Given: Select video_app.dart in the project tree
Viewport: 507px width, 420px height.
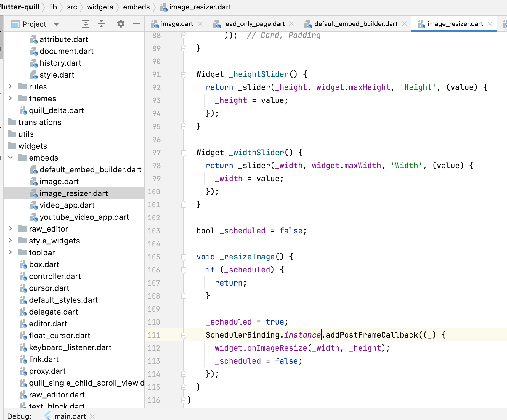Looking at the screenshot, I should point(67,205).
